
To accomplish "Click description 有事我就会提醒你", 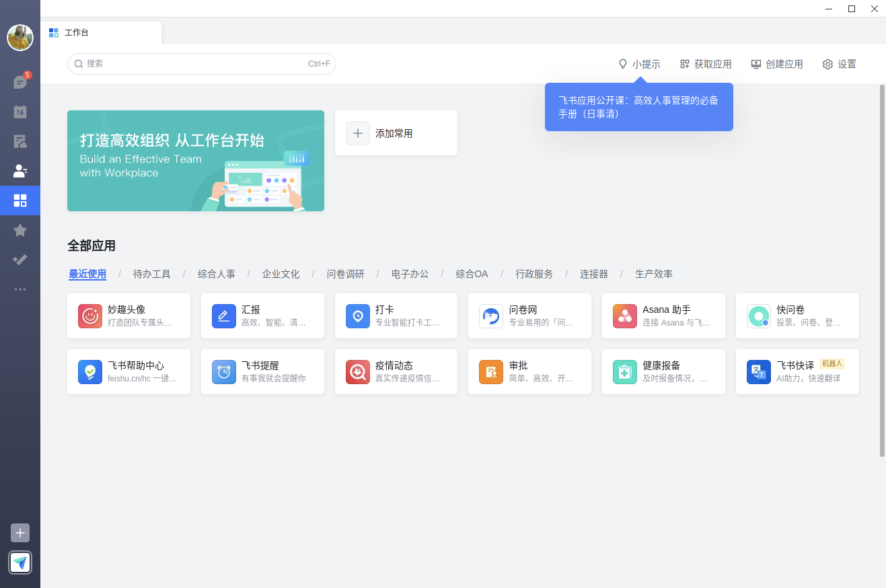I will point(274,378).
